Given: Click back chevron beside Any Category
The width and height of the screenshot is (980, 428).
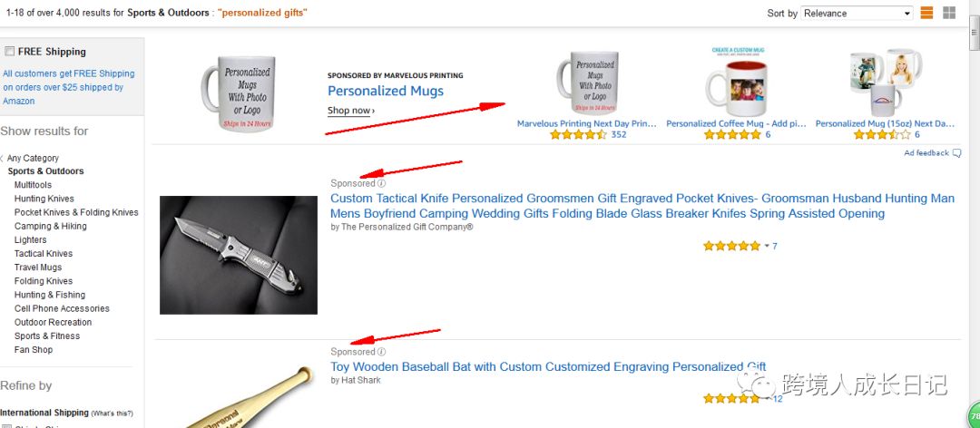Looking at the screenshot, I should 3,159.
